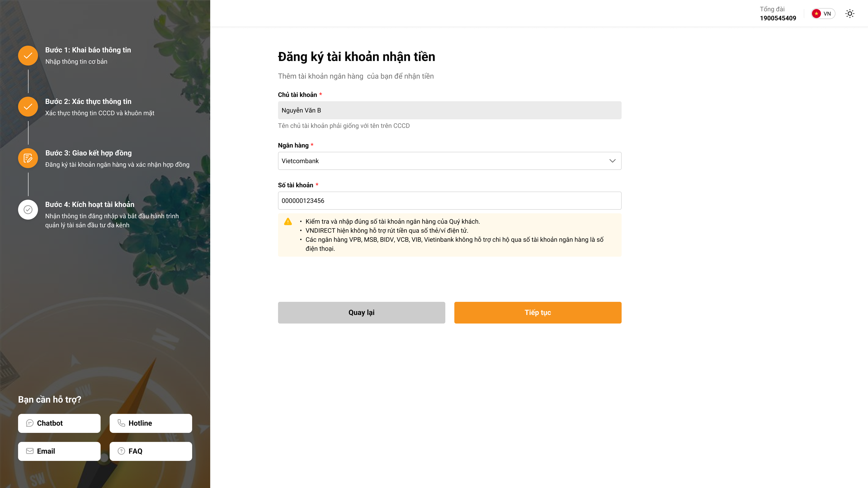Click the Step 1 completed checkmark icon

(28, 56)
